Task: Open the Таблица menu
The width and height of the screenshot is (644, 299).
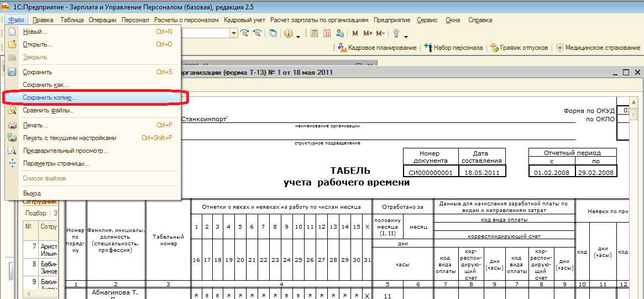Action: [72, 20]
